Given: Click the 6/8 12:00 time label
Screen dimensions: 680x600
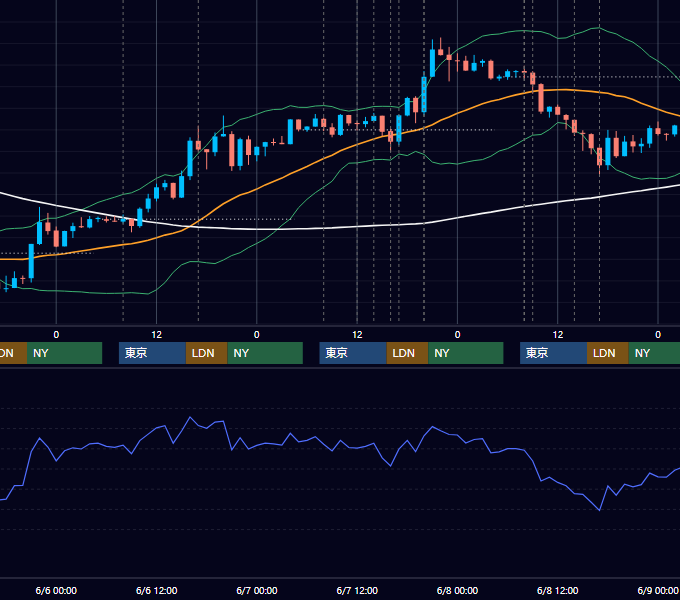Looking at the screenshot, I should click(x=557, y=590).
